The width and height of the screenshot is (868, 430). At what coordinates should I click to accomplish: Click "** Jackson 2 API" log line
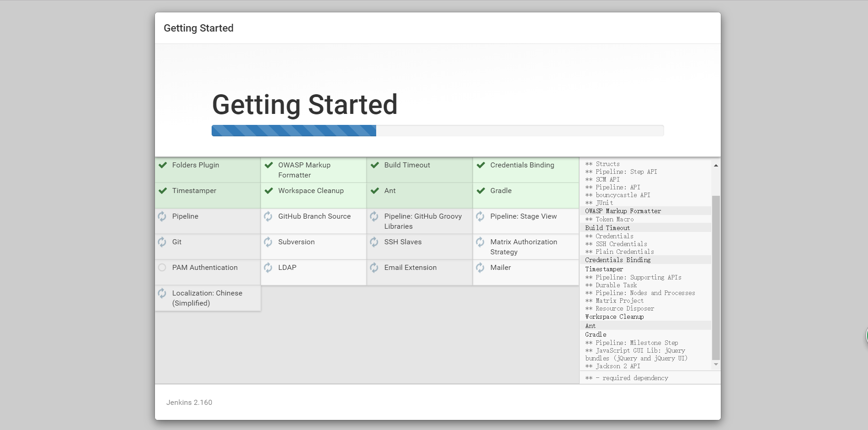tap(612, 366)
